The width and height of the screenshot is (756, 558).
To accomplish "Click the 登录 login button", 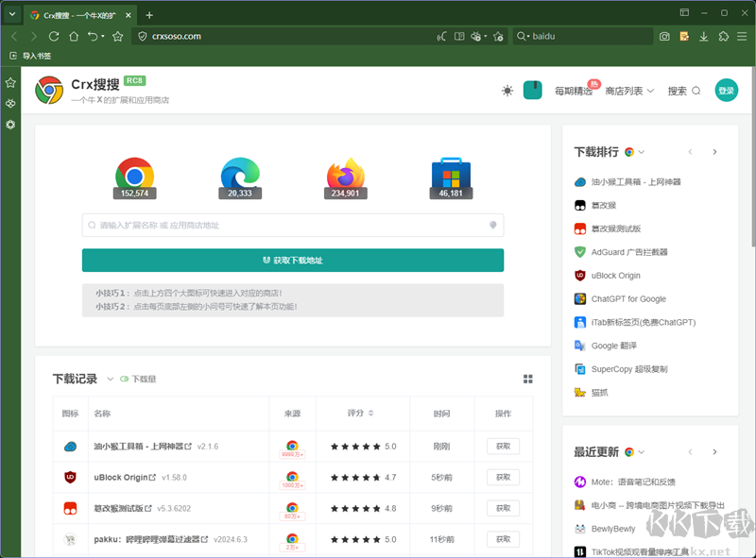I will 726,90.
